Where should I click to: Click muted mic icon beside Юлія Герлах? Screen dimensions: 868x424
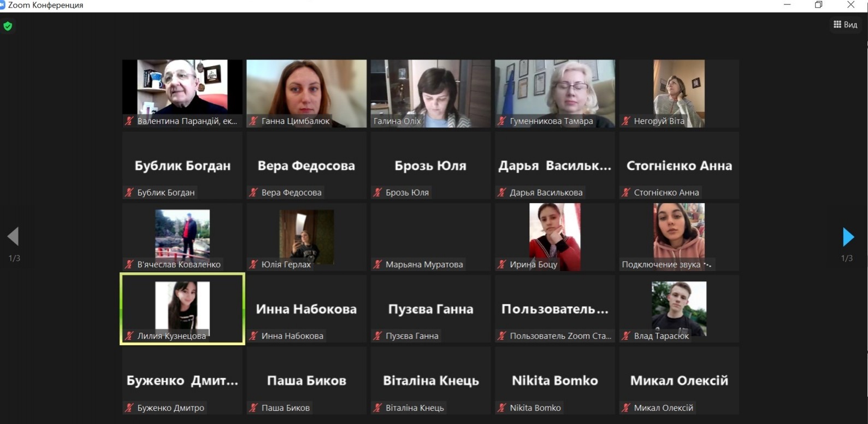(x=253, y=264)
